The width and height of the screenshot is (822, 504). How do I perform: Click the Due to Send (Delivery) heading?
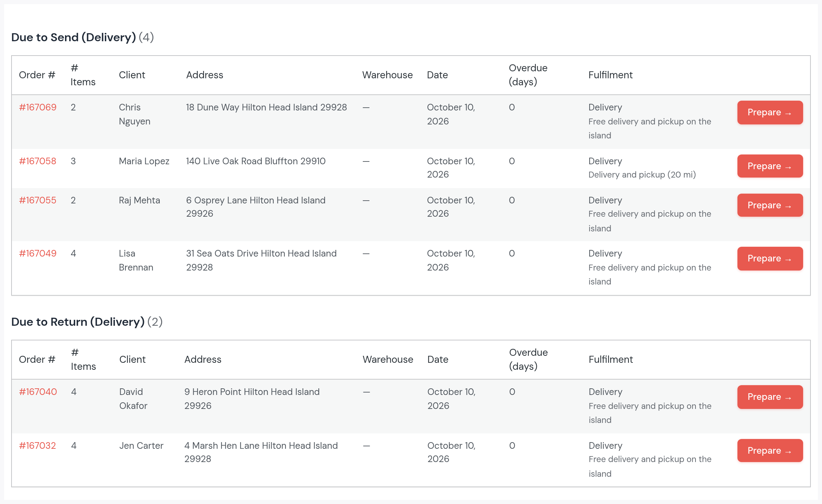pyautogui.click(x=82, y=37)
